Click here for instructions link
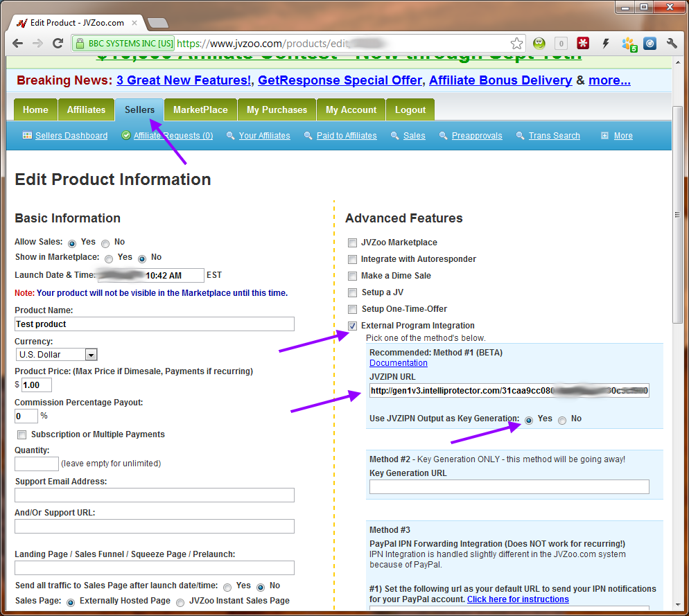 pyautogui.click(x=518, y=599)
